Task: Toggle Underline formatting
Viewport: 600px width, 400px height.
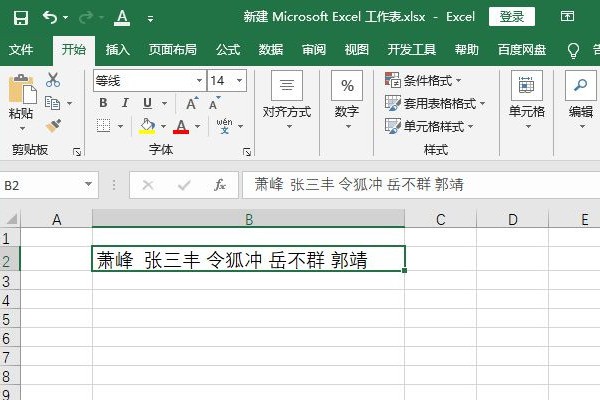Action: pyautogui.click(x=147, y=103)
